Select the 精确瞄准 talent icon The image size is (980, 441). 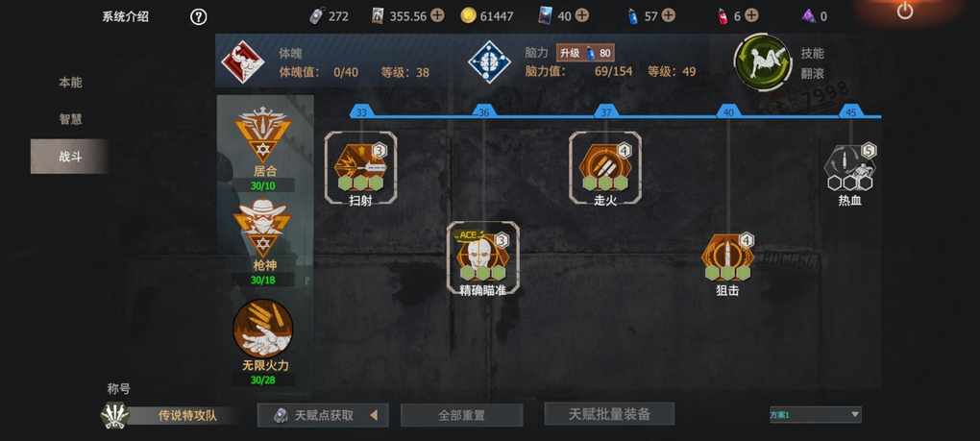(483, 255)
